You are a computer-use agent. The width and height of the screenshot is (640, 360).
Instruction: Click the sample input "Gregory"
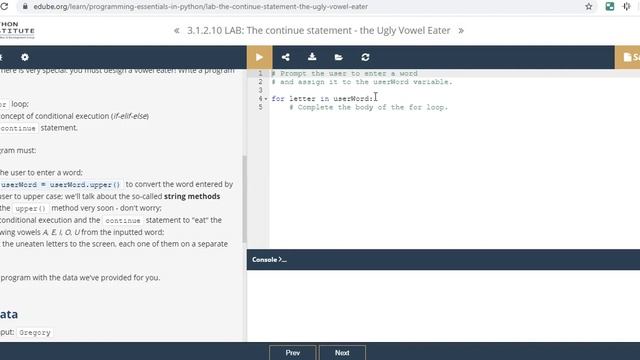pyautogui.click(x=35, y=333)
